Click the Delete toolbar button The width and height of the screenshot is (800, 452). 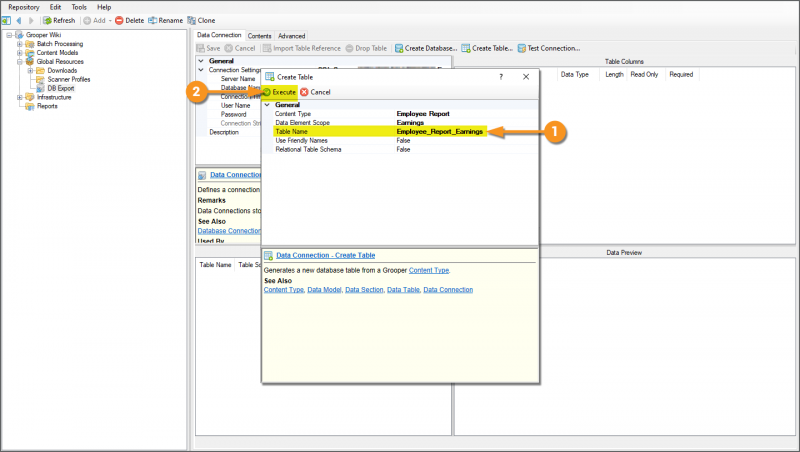click(129, 20)
